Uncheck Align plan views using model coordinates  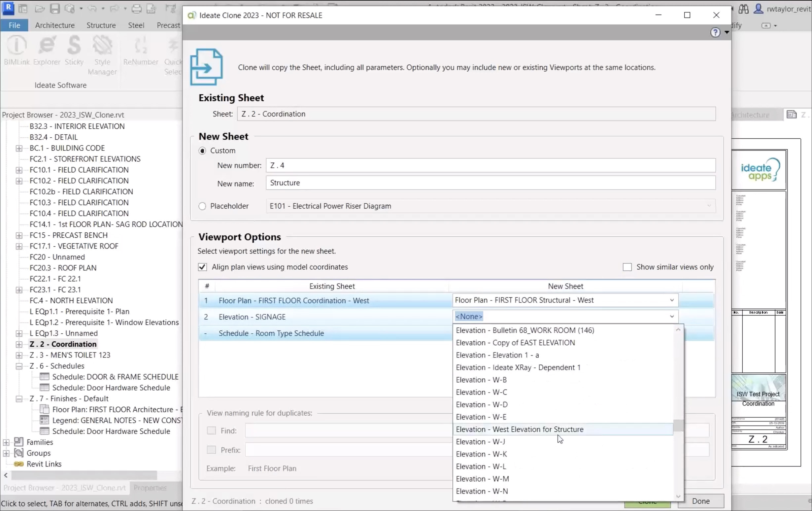pyautogui.click(x=202, y=267)
